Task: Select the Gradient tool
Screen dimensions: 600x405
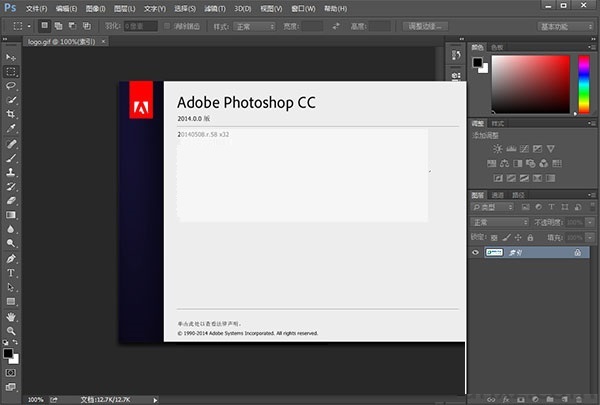Action: [x=11, y=215]
